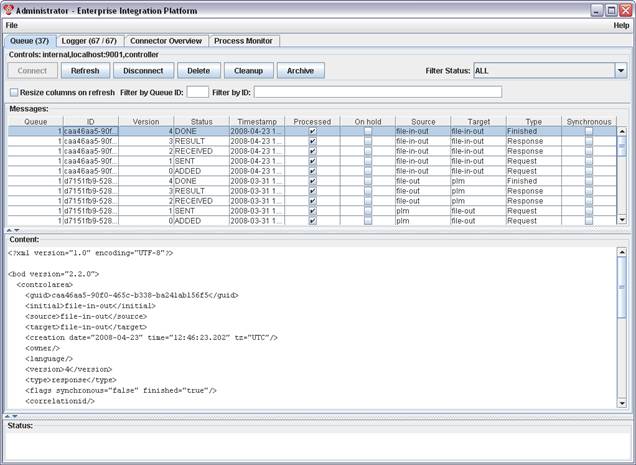The image size is (636, 465).
Task: Select the SENT status cell of caa46aa5
Action: coord(202,161)
